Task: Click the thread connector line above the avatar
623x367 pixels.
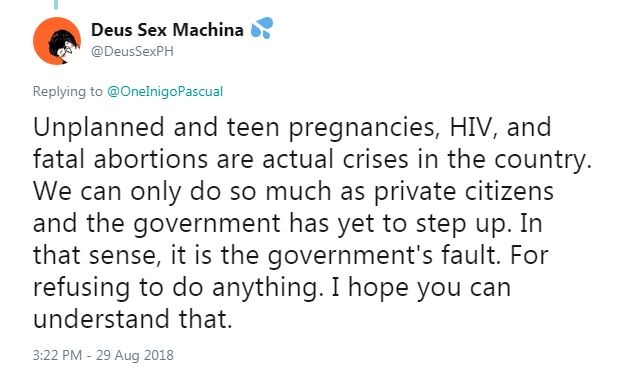Action: (x=56, y=4)
